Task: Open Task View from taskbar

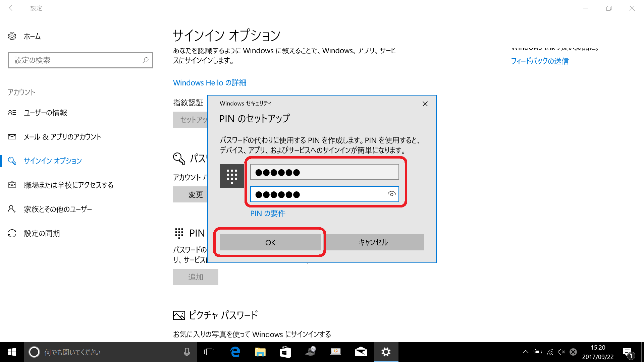Action: 209,352
